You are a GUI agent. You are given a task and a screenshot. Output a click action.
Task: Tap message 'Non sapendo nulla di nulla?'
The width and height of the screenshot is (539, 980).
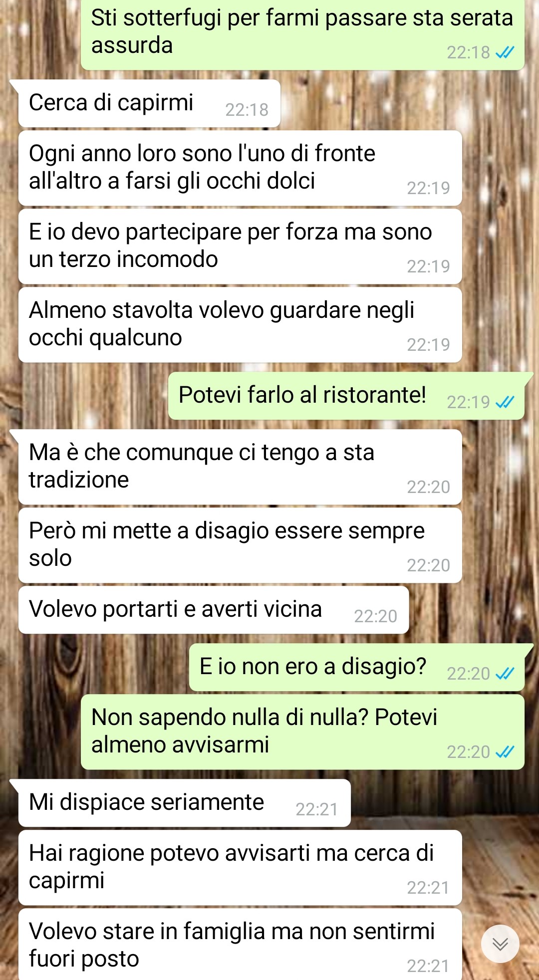(302, 732)
